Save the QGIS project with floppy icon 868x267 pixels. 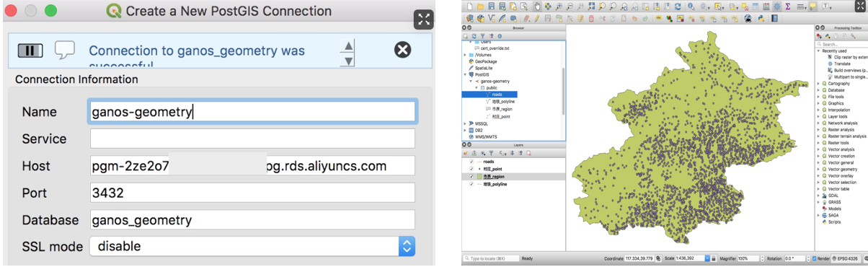point(491,6)
